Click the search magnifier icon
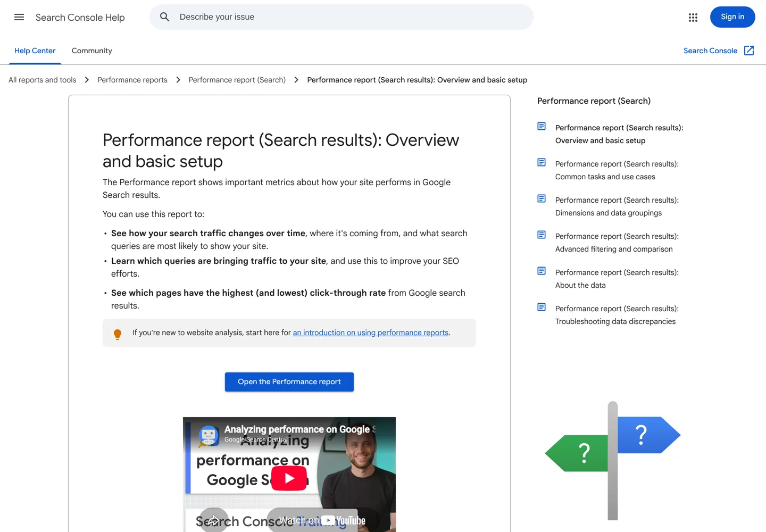The image size is (766, 532). click(165, 17)
